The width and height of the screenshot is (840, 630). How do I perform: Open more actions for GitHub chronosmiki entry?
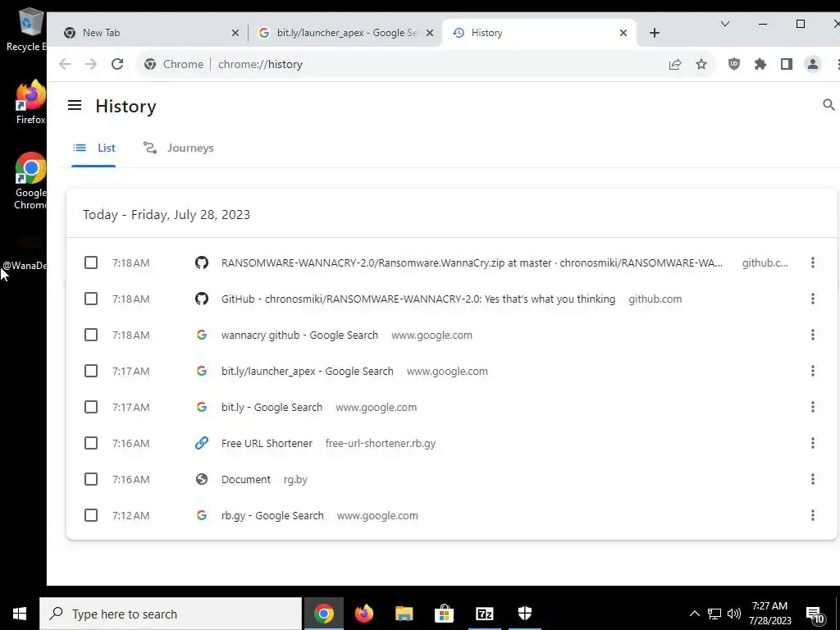[813, 299]
